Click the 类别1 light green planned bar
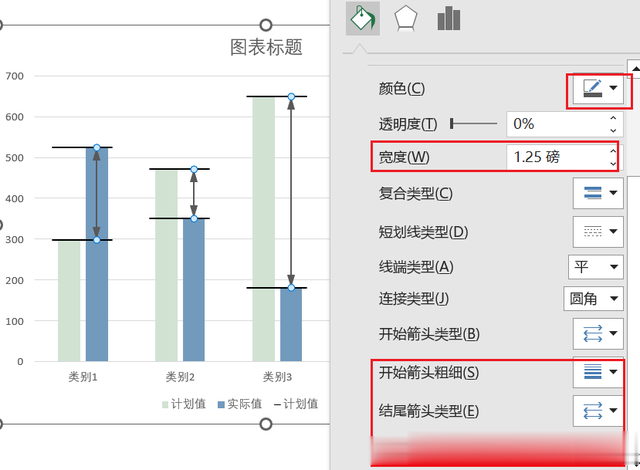 point(69,301)
